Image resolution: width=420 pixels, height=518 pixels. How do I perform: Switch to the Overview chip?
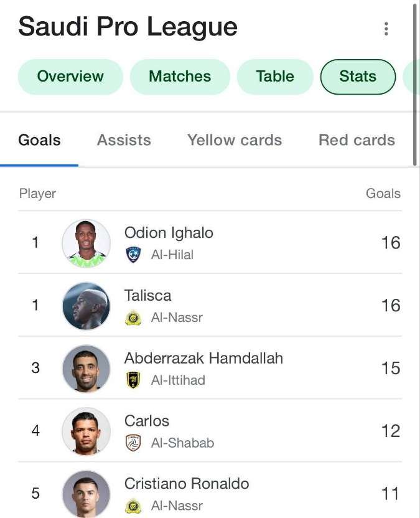70,77
